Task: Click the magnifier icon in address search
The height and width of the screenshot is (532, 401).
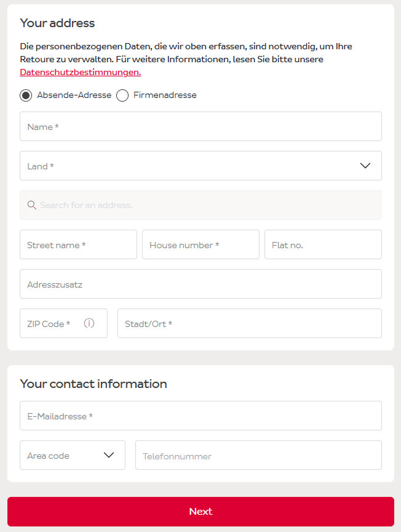Action: (32, 205)
